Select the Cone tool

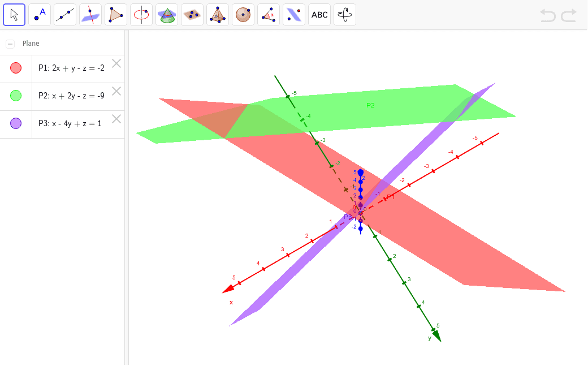(166, 15)
